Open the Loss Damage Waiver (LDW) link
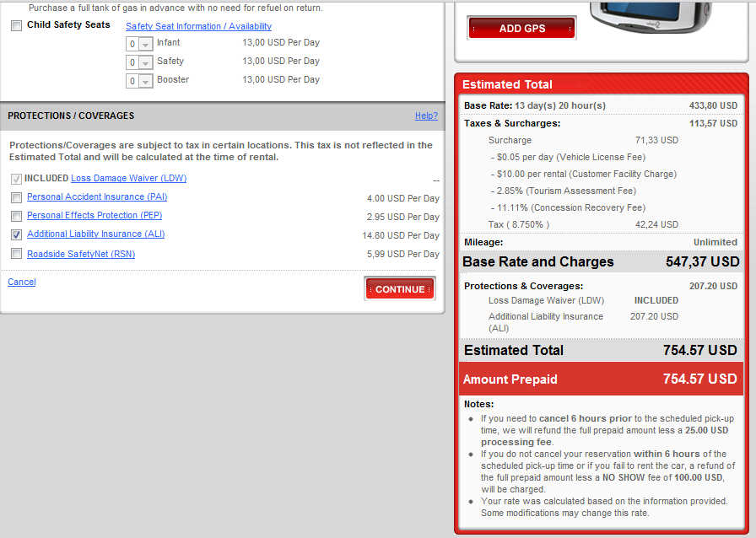 128,179
